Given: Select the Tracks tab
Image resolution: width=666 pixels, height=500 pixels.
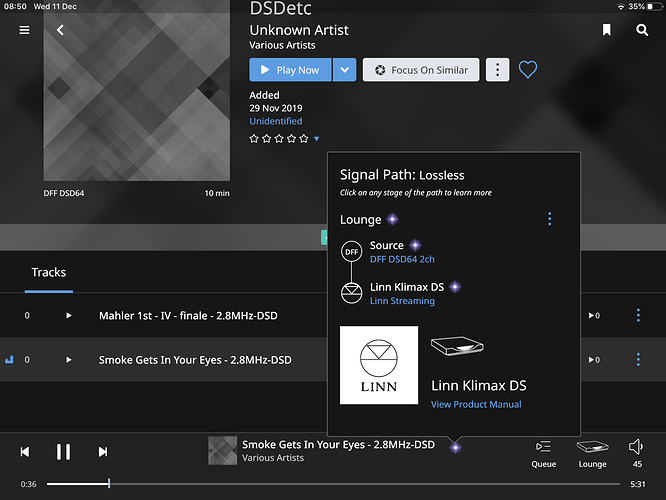Looking at the screenshot, I should click(48, 272).
